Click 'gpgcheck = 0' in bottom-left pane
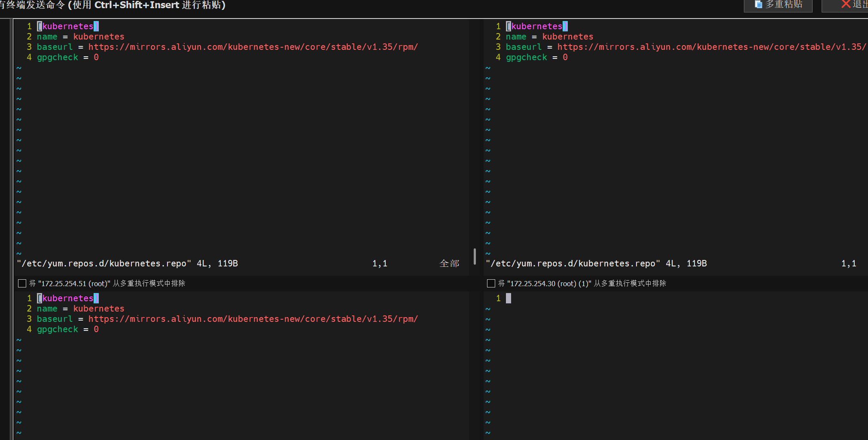The width and height of the screenshot is (868, 440). 68,329
